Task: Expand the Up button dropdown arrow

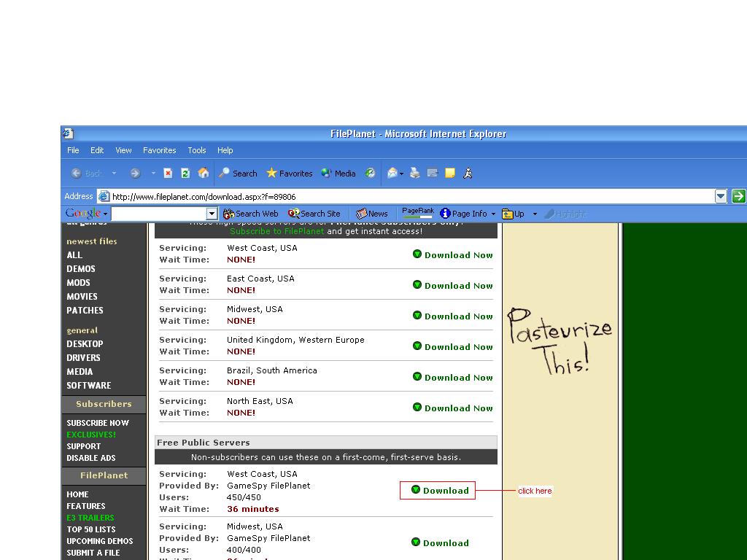Action: [535, 214]
